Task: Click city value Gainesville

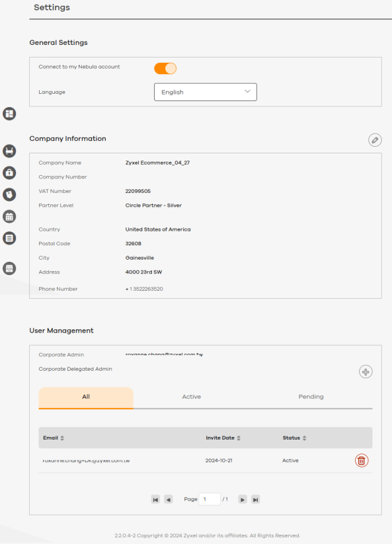Action: [x=139, y=258]
